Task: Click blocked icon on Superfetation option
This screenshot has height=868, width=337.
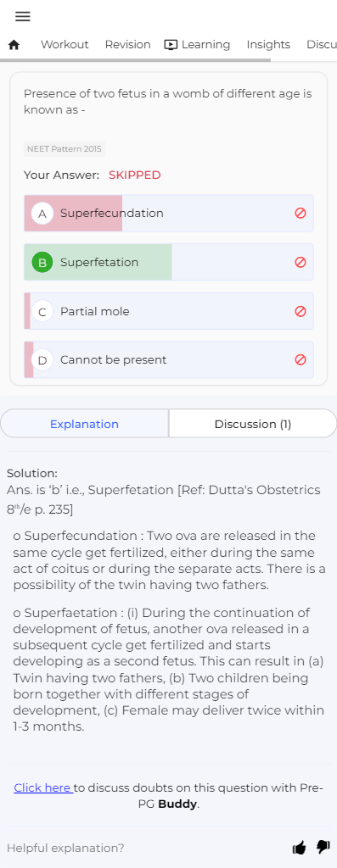Action: click(300, 263)
